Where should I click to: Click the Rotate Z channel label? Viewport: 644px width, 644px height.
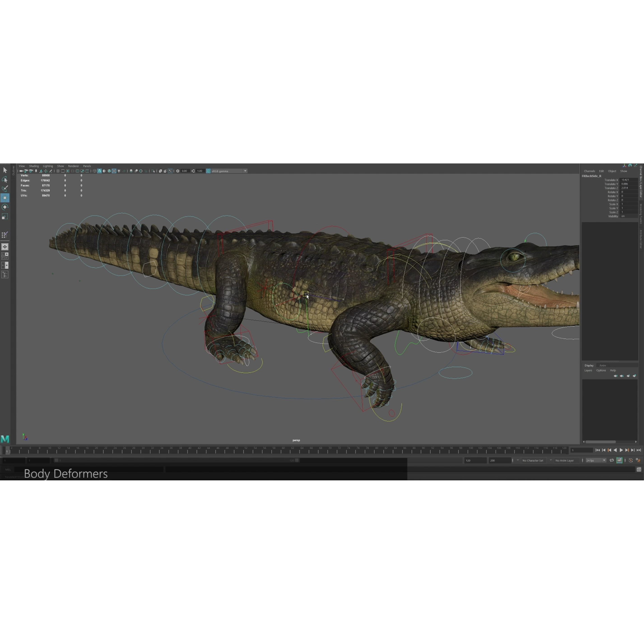click(613, 200)
